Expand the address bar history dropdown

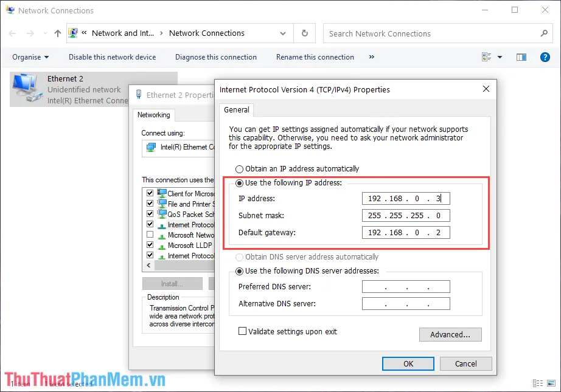pyautogui.click(x=283, y=33)
